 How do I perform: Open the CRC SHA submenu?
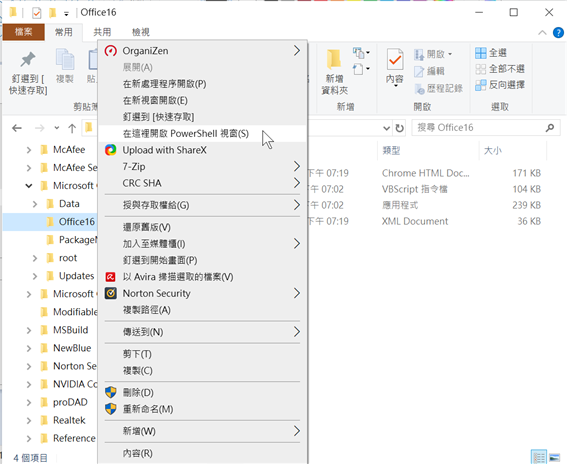pos(202,183)
